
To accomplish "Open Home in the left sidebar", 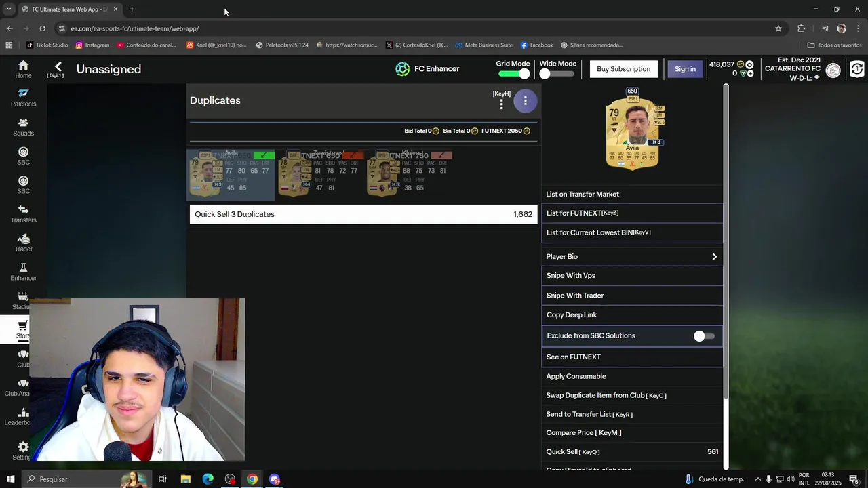I will point(23,69).
